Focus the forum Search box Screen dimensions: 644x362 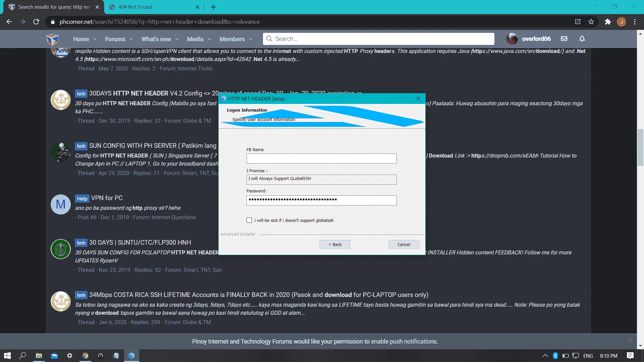tap(378, 39)
